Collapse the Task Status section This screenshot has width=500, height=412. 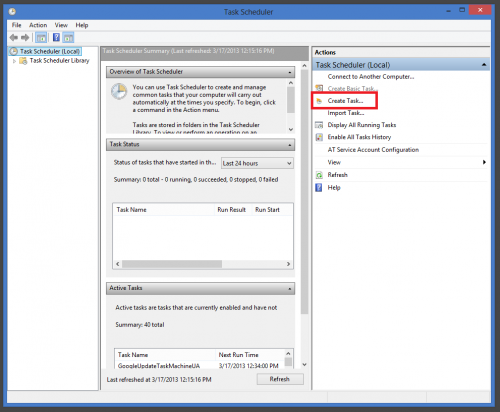coord(290,145)
